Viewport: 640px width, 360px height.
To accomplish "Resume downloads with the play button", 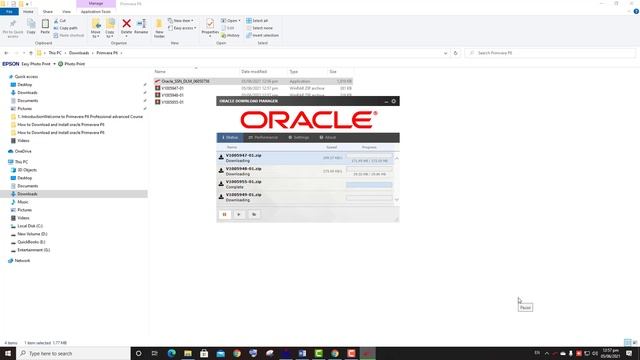I will (239, 214).
